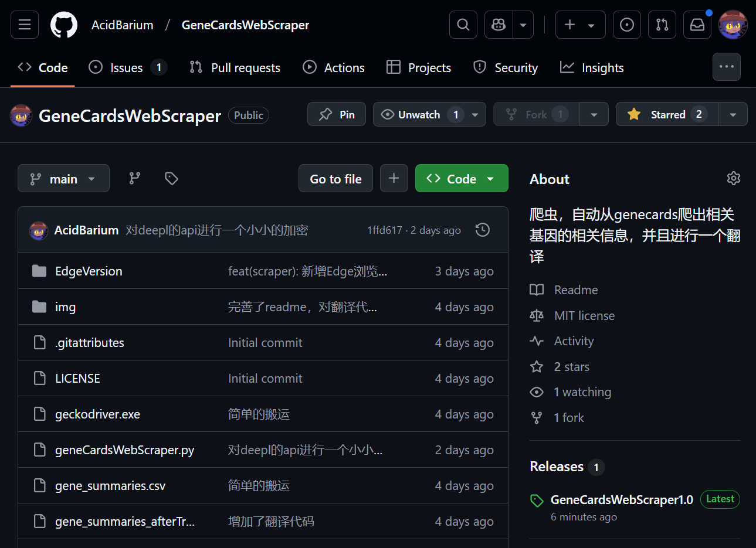Open the commit history clock icon
756x548 pixels.
click(483, 230)
